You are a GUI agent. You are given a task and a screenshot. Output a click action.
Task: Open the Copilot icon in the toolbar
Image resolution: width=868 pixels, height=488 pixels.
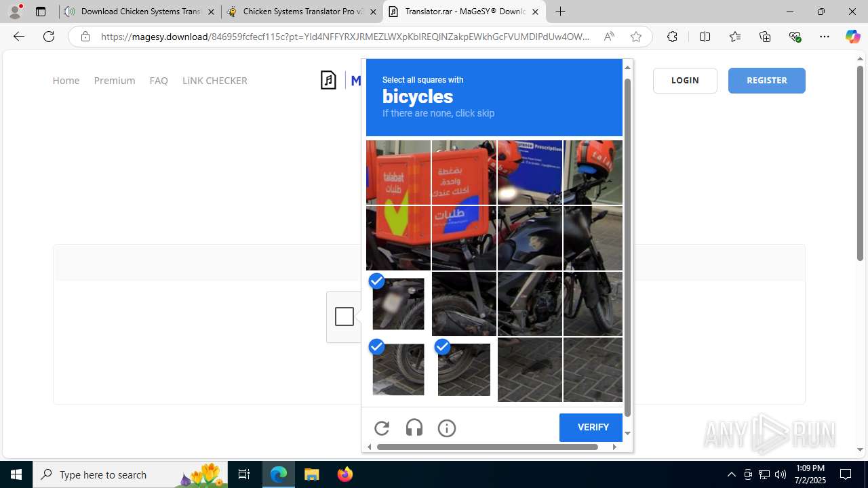pos(852,37)
